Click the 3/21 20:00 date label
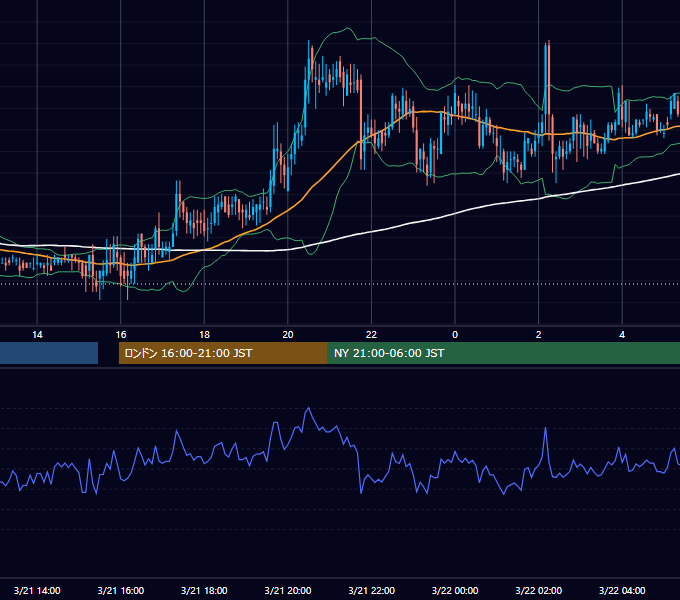 (288, 590)
